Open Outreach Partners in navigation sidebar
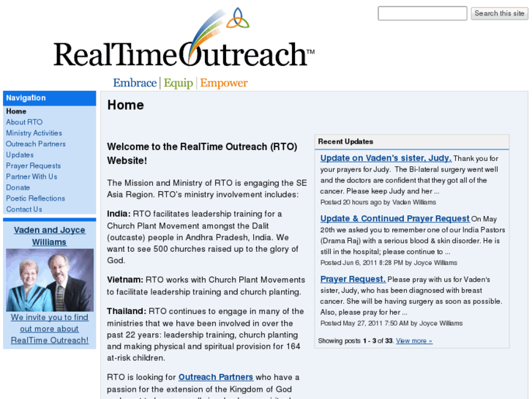Viewport: 532px width, 399px height. pos(36,144)
